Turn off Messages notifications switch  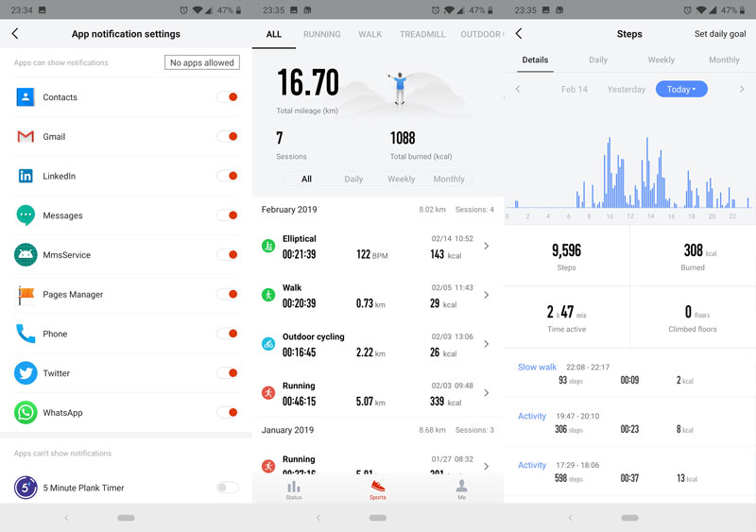pos(228,215)
